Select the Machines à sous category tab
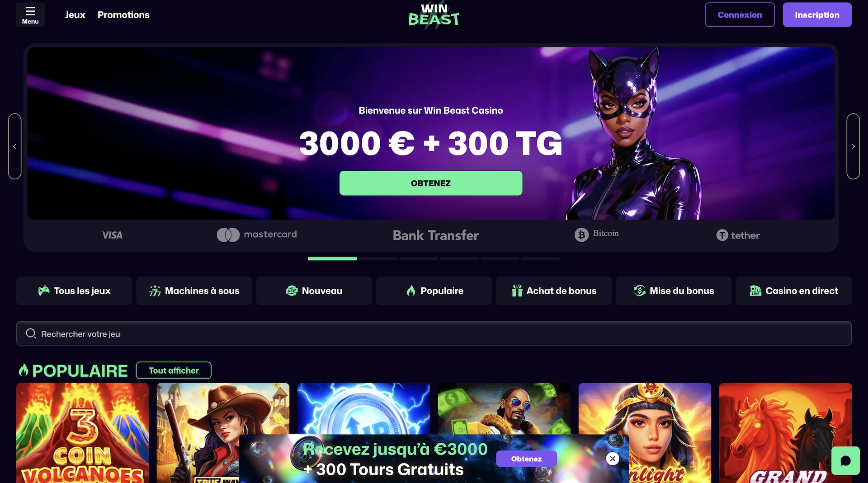The width and height of the screenshot is (868, 483). click(194, 291)
